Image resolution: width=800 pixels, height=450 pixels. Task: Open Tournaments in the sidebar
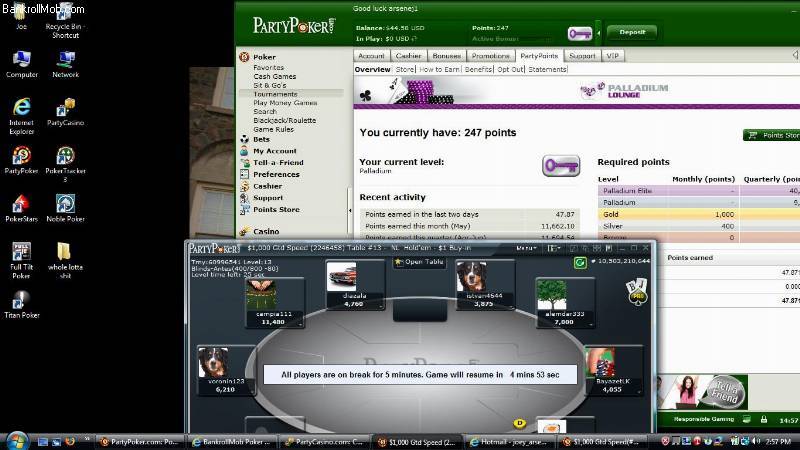click(x=275, y=94)
